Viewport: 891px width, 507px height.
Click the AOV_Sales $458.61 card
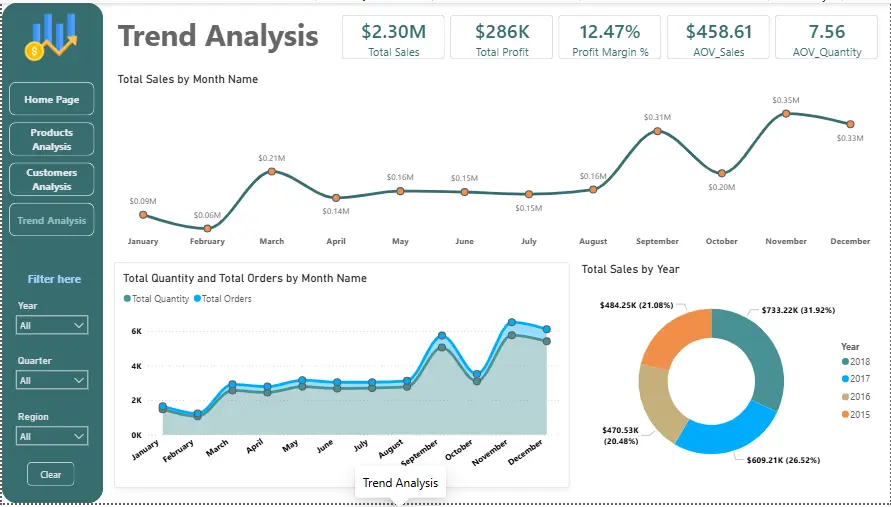[718, 38]
